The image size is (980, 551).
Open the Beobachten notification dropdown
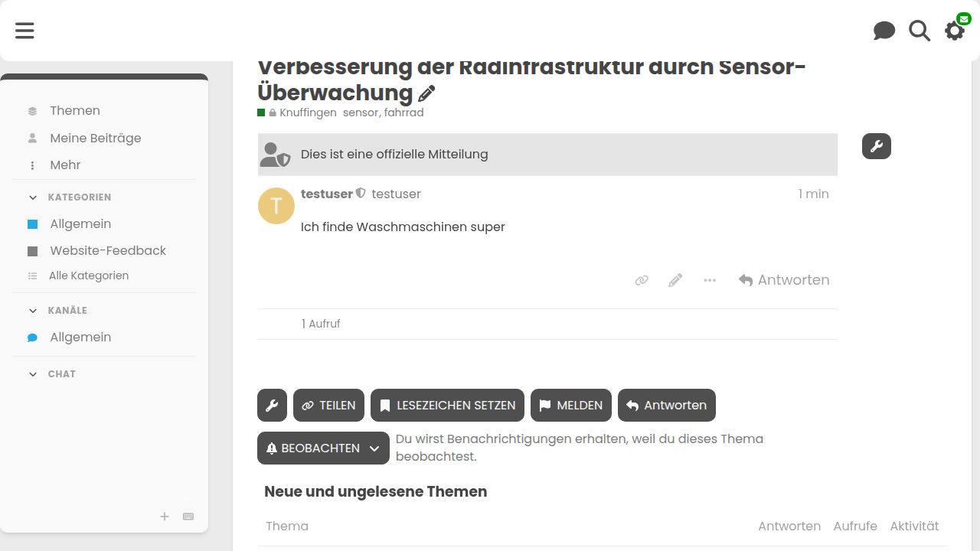(323, 448)
